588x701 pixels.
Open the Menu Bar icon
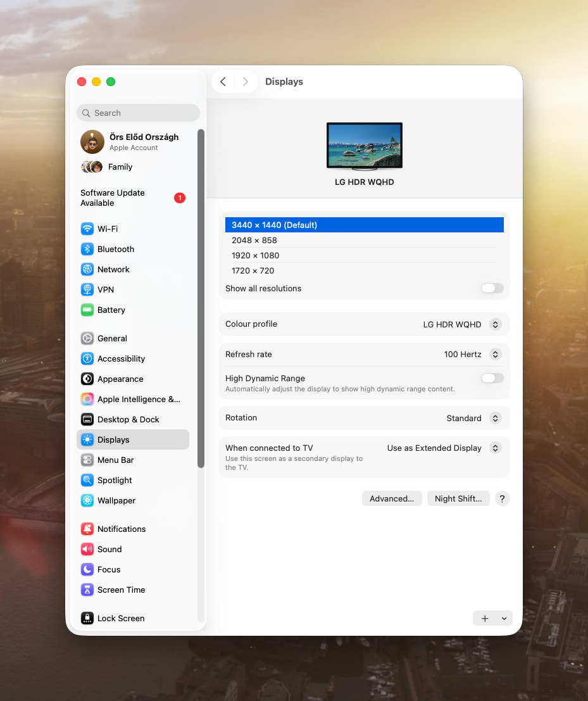(x=87, y=460)
